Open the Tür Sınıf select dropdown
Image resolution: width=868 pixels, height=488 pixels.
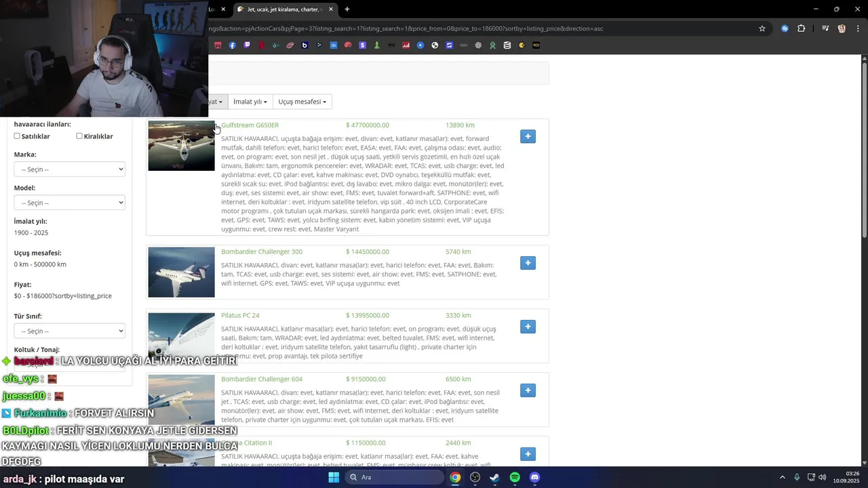(70, 331)
